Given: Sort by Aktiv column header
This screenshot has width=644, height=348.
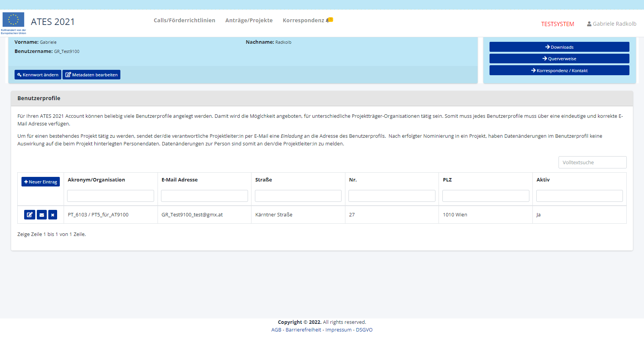Looking at the screenshot, I should [543, 180].
